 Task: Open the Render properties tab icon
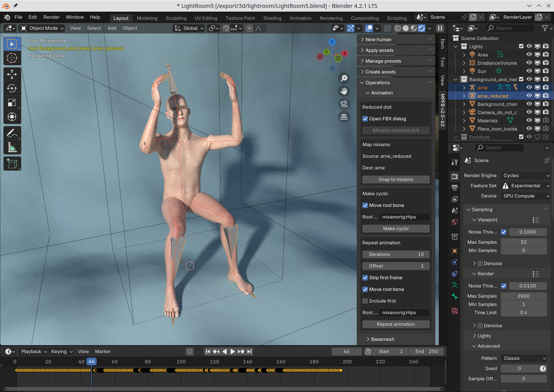click(x=455, y=176)
